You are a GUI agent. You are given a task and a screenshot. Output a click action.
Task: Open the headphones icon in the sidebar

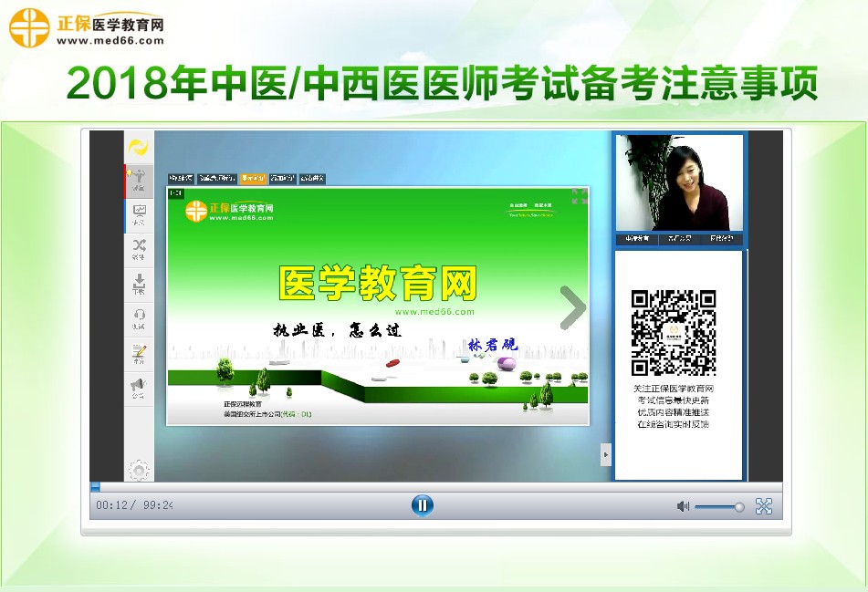click(139, 318)
